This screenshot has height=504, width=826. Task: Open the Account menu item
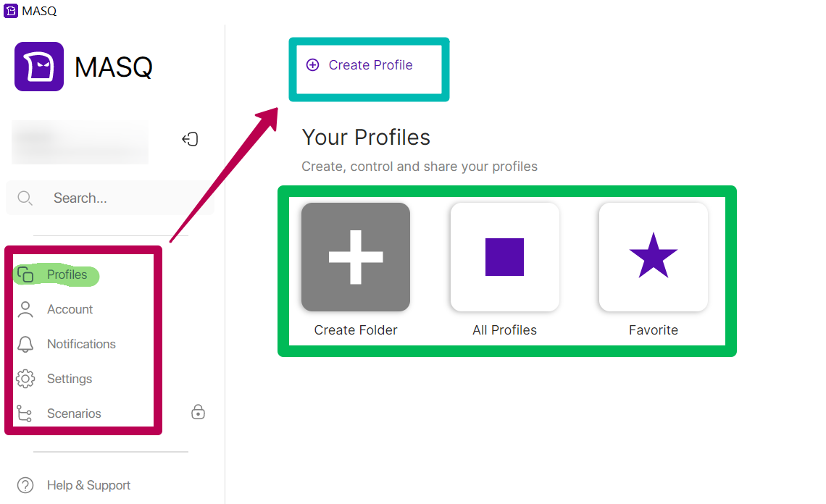coord(55,309)
